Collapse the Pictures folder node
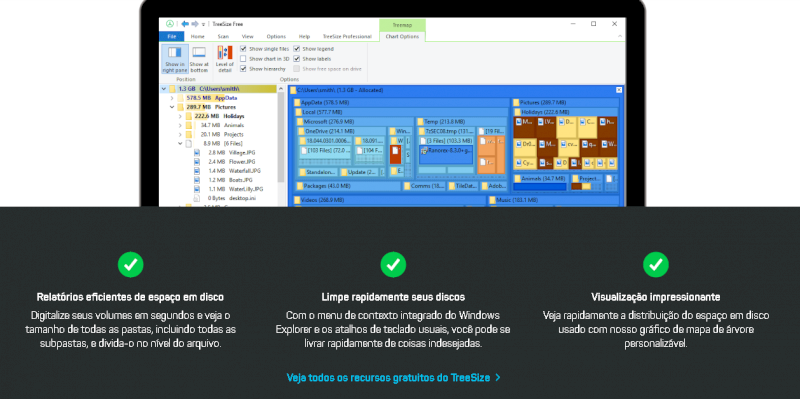 click(x=172, y=107)
